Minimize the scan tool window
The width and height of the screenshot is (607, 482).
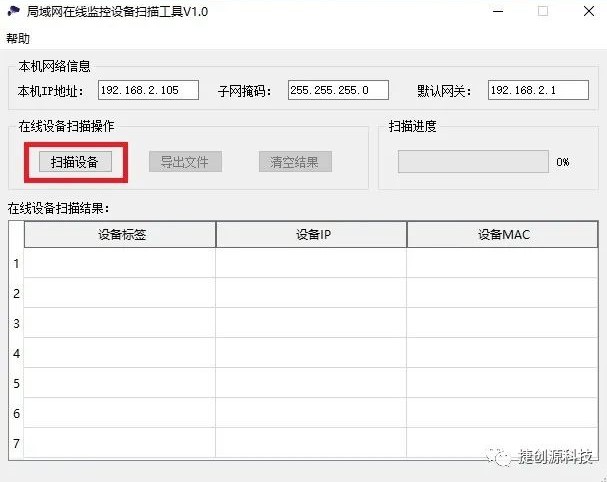(498, 11)
